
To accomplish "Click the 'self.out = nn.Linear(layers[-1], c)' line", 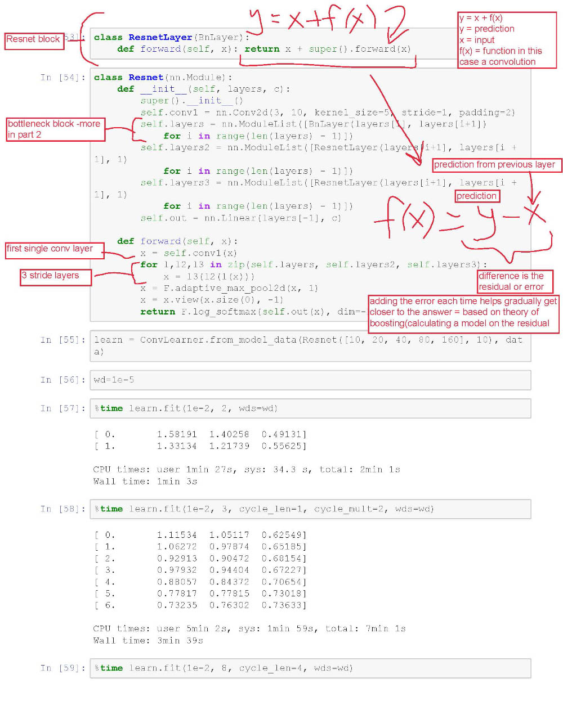I will pos(241,218).
